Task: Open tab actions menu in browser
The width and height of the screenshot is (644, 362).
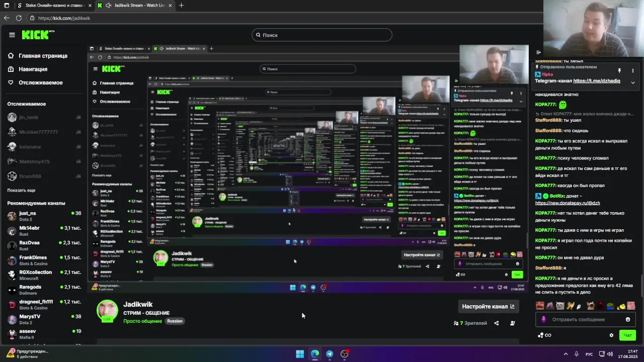Action: click(7, 6)
